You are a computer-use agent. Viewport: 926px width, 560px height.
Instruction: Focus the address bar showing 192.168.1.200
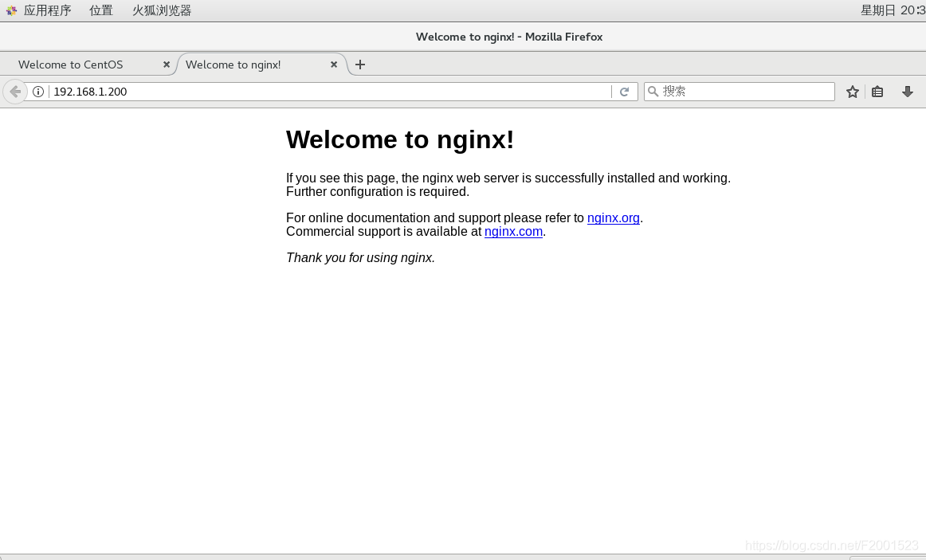(x=331, y=92)
